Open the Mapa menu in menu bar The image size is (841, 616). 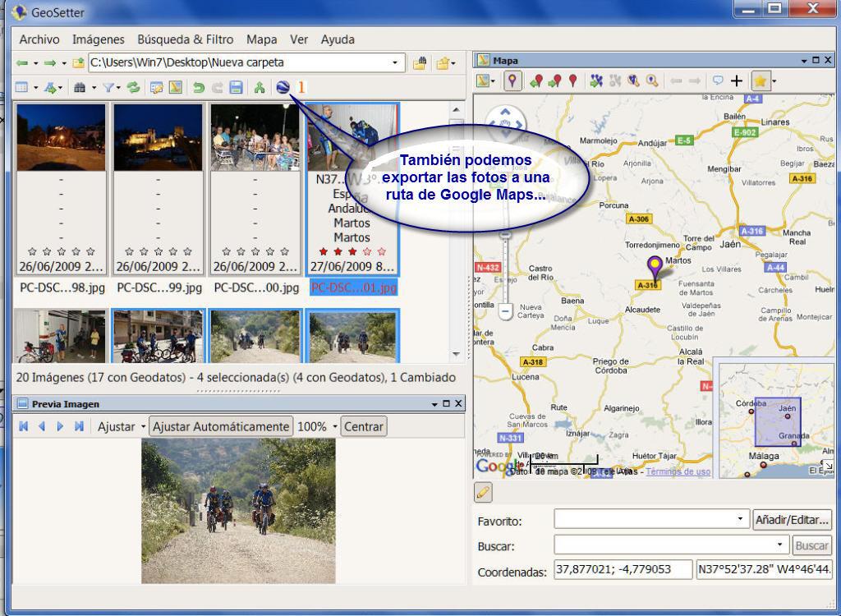click(262, 39)
